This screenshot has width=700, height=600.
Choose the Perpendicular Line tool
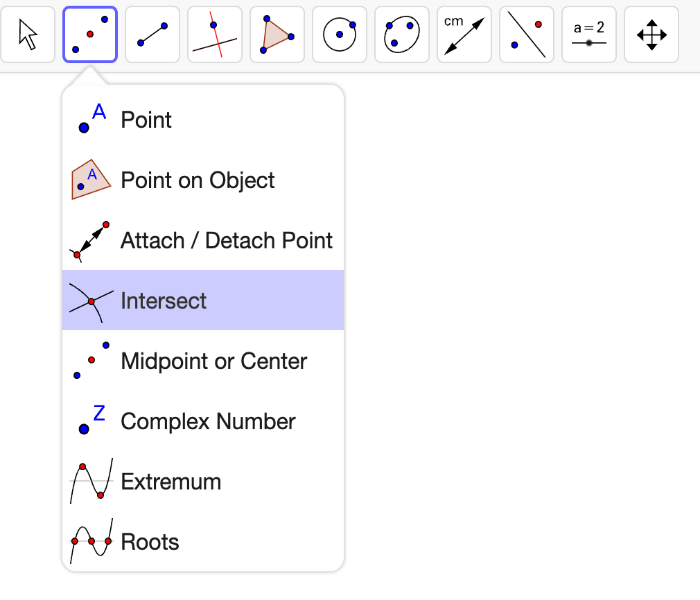[x=215, y=34]
